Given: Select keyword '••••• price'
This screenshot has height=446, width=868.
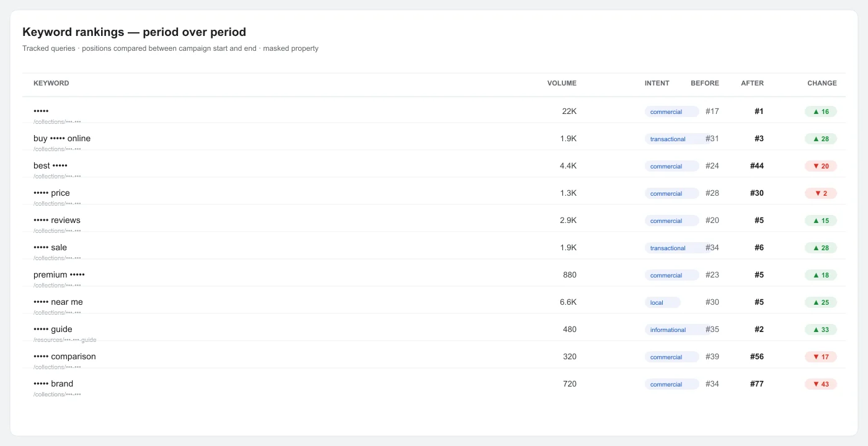Looking at the screenshot, I should pyautogui.click(x=51, y=193).
